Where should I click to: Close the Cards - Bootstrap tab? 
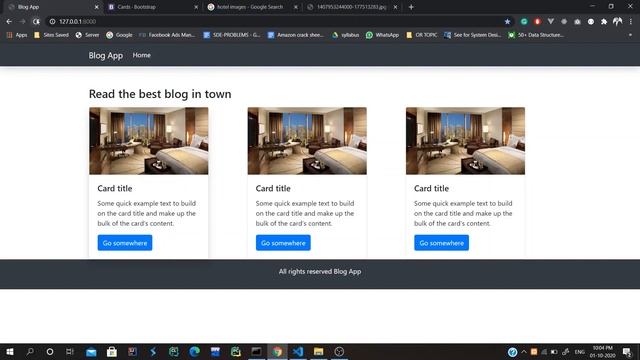(196, 7)
